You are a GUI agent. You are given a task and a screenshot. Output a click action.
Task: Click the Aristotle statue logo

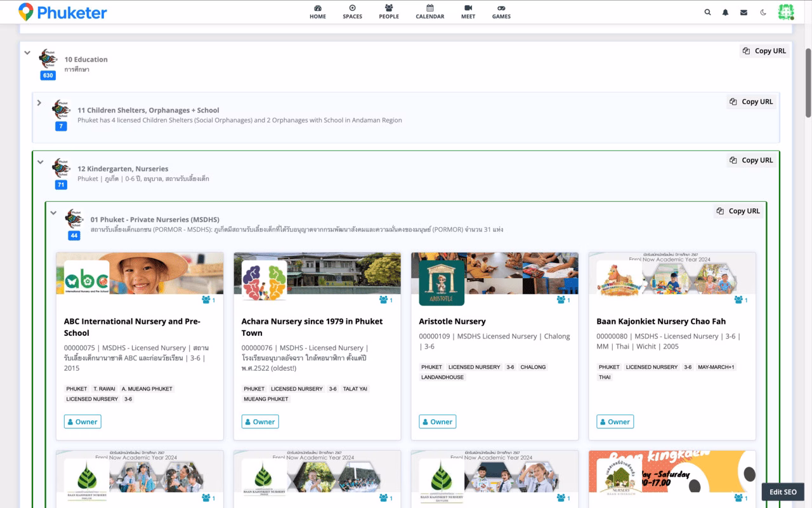(x=442, y=283)
